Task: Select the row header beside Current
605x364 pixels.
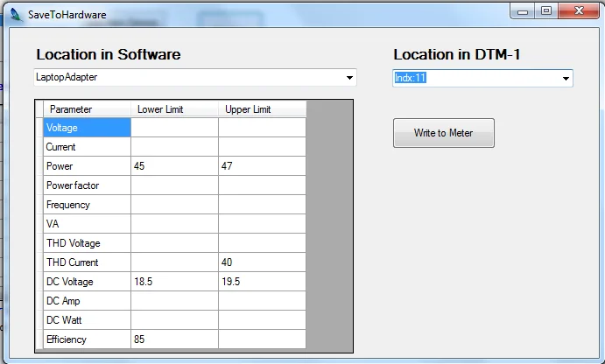Action: pyautogui.click(x=39, y=147)
